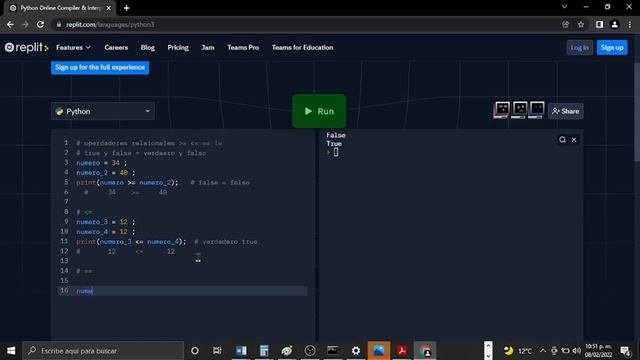The width and height of the screenshot is (640, 360).
Task: Open Chrome's three-dot menu
Action: (629, 24)
